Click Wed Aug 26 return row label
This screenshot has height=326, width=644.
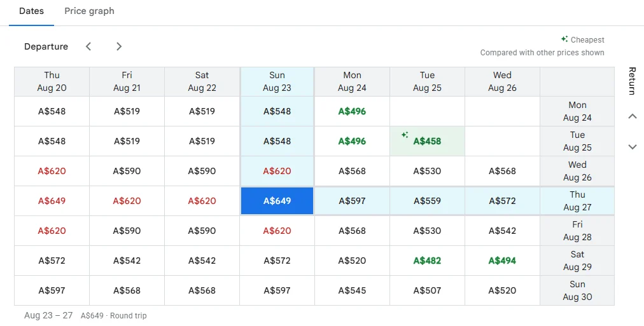tap(577, 171)
